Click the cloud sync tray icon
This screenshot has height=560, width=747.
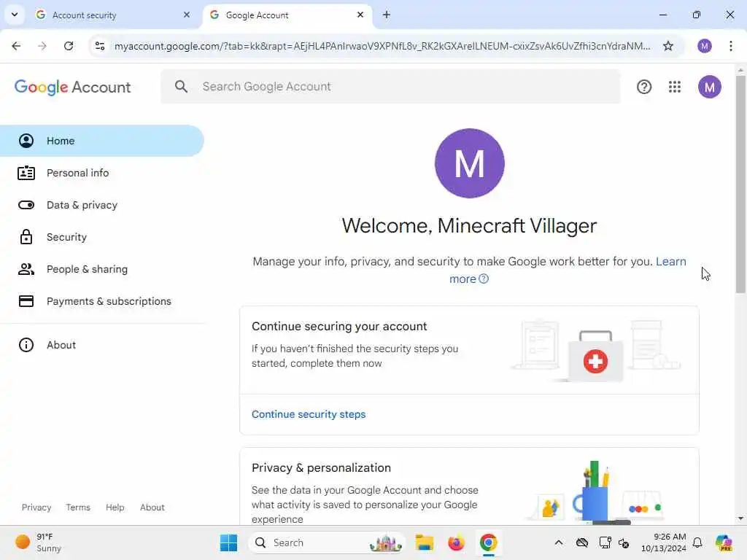582,542
